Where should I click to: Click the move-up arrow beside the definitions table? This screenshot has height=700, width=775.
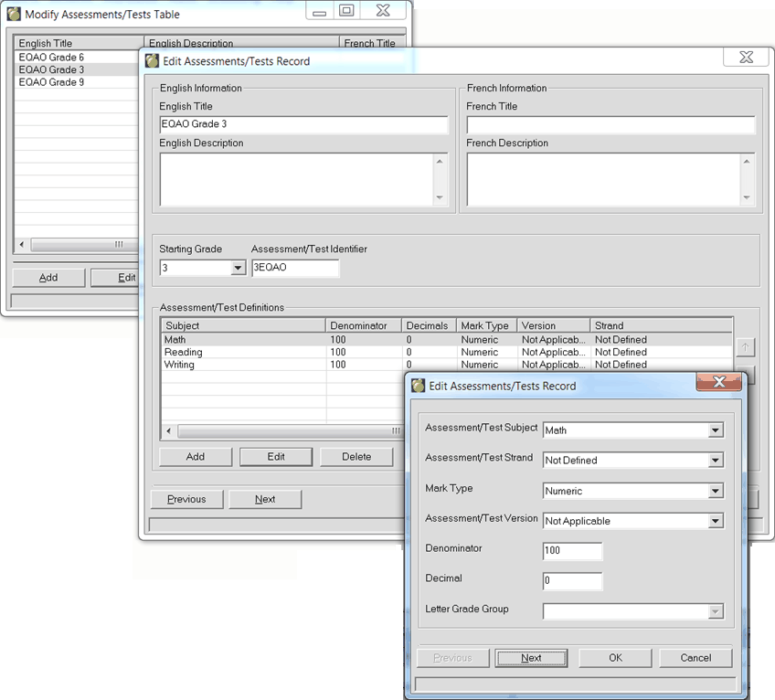pyautogui.click(x=747, y=347)
